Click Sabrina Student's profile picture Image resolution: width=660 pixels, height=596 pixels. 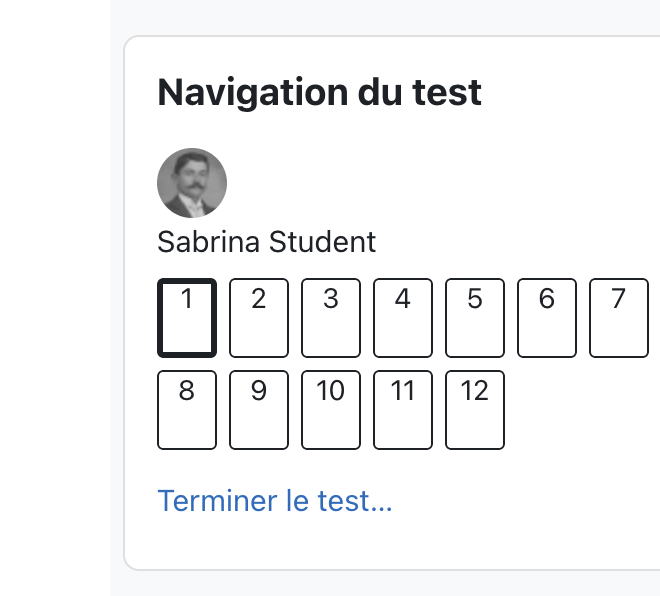click(x=192, y=183)
